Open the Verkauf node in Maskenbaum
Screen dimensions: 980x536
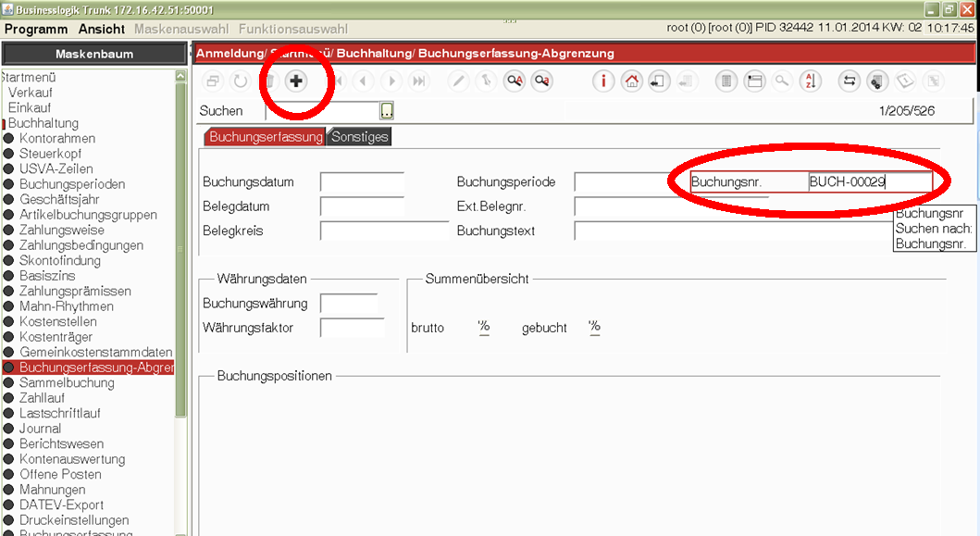[30, 93]
